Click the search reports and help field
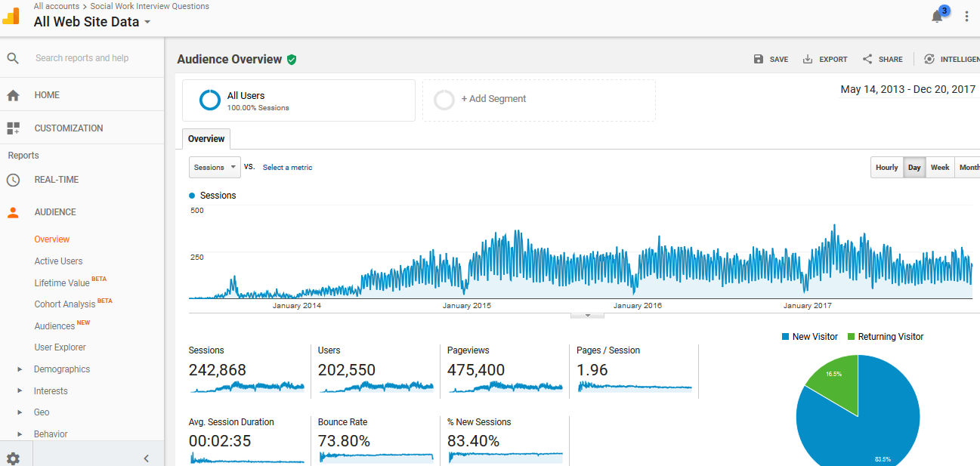Screen dimensions: 980x466 82,58
